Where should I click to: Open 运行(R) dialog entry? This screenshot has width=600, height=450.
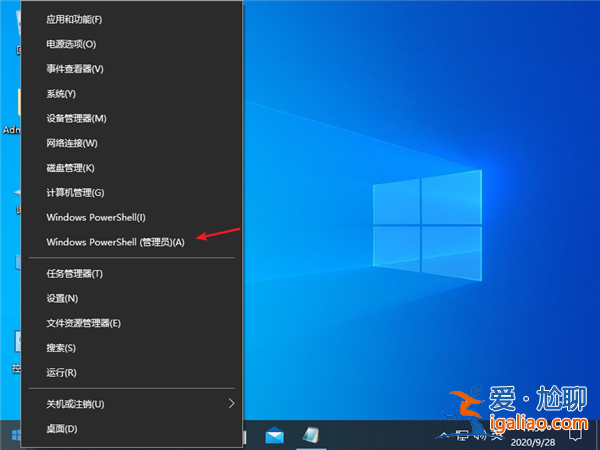[131, 373]
